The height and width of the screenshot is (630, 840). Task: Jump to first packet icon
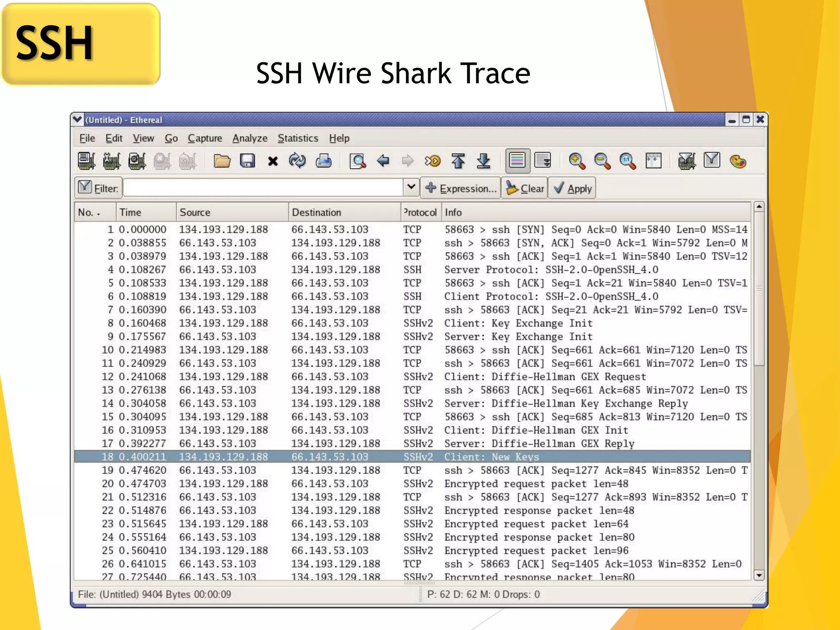click(458, 161)
